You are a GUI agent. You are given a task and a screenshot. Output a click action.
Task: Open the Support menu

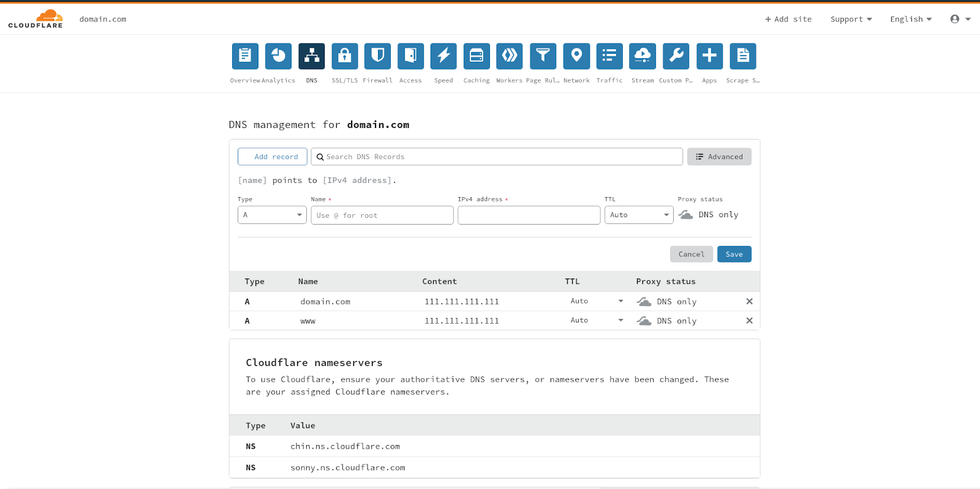click(851, 19)
